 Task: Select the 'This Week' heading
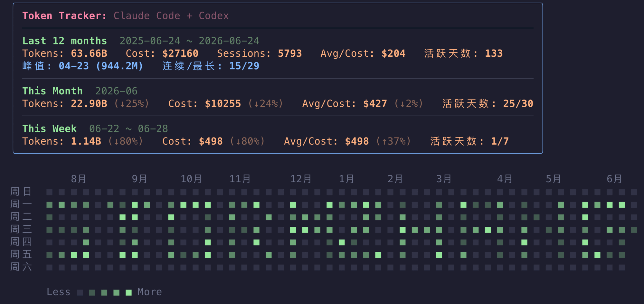click(49, 129)
